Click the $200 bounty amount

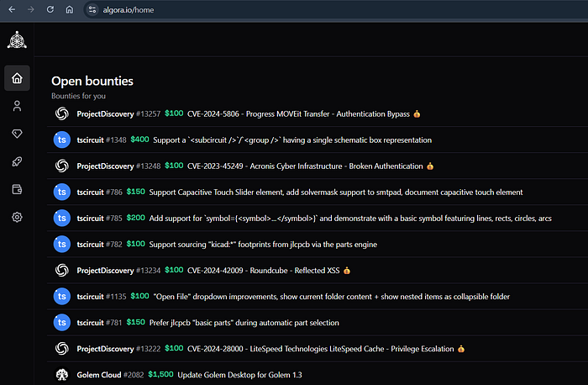[136, 218]
